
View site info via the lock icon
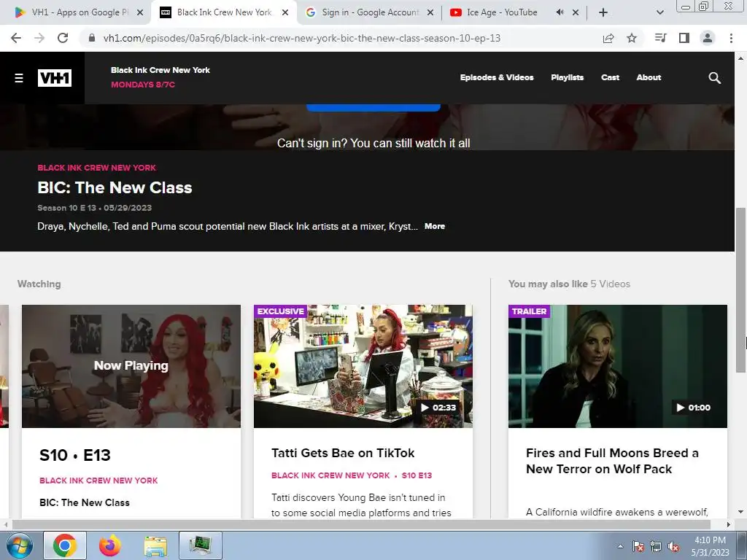92,38
